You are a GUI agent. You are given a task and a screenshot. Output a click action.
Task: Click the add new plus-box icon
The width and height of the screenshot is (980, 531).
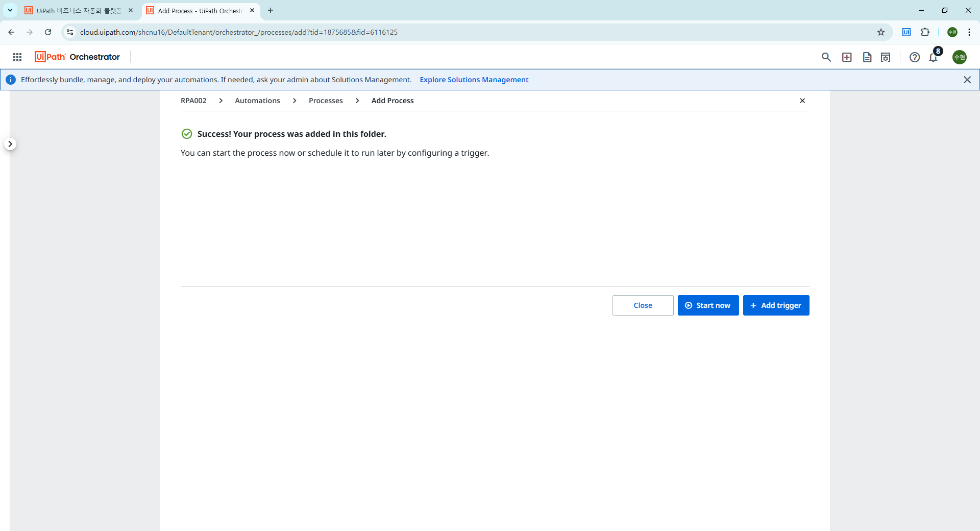(x=847, y=57)
